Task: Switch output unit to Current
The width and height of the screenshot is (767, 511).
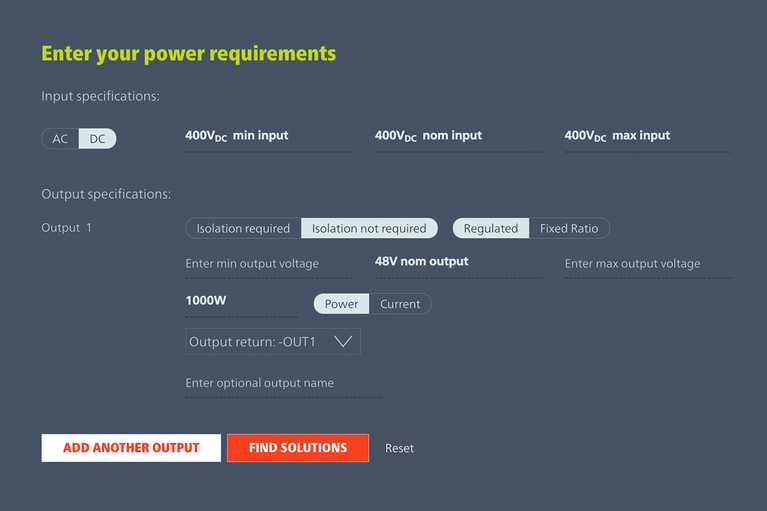Action: click(x=400, y=304)
